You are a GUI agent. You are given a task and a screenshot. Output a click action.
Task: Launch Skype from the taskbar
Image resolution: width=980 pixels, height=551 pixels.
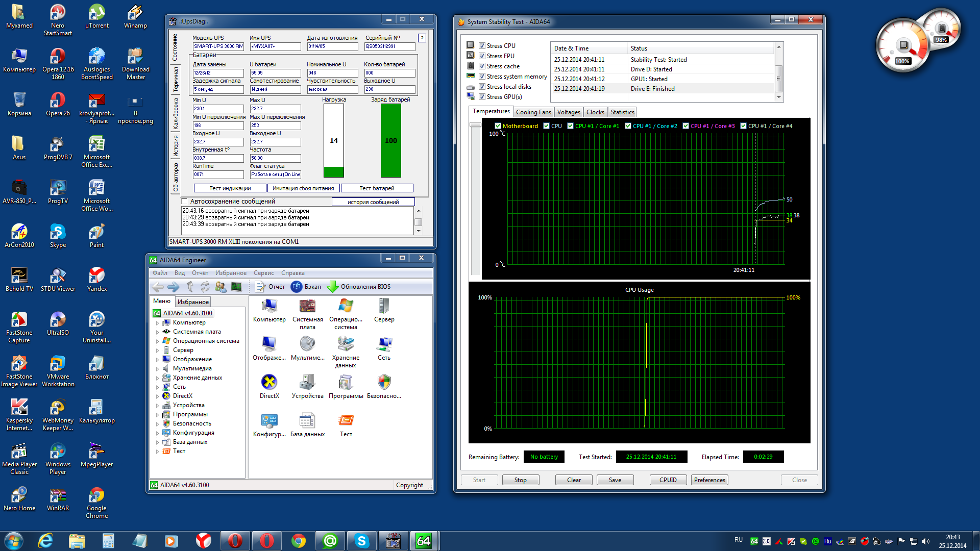click(x=361, y=540)
